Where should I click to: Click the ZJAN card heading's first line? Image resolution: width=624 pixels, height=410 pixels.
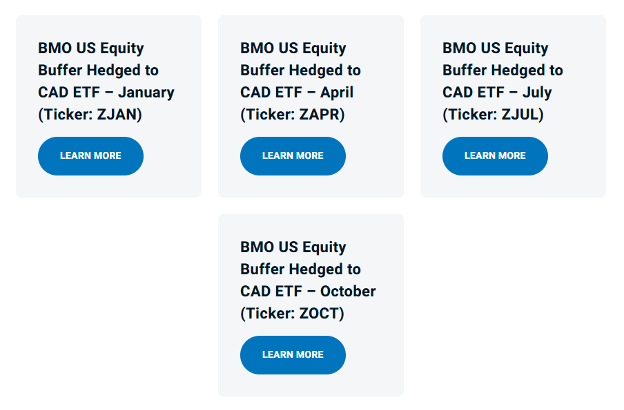click(x=91, y=48)
